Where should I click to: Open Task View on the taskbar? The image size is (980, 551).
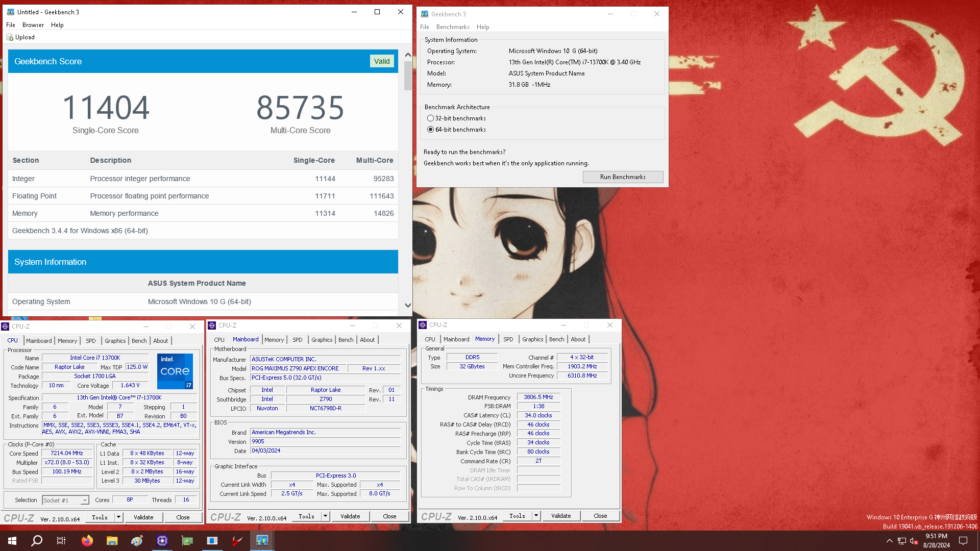pos(61,541)
